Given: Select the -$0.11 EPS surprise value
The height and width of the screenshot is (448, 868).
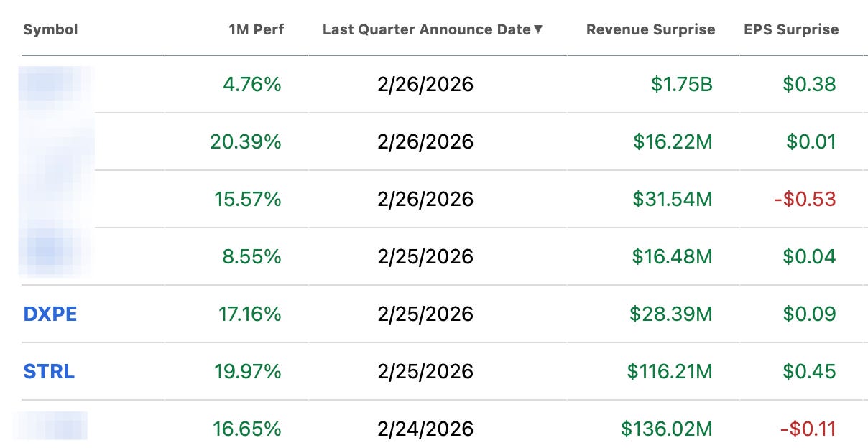Looking at the screenshot, I should pos(806,429).
